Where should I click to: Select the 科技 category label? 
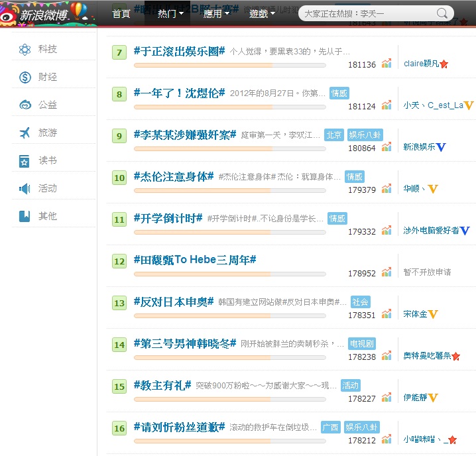point(47,49)
